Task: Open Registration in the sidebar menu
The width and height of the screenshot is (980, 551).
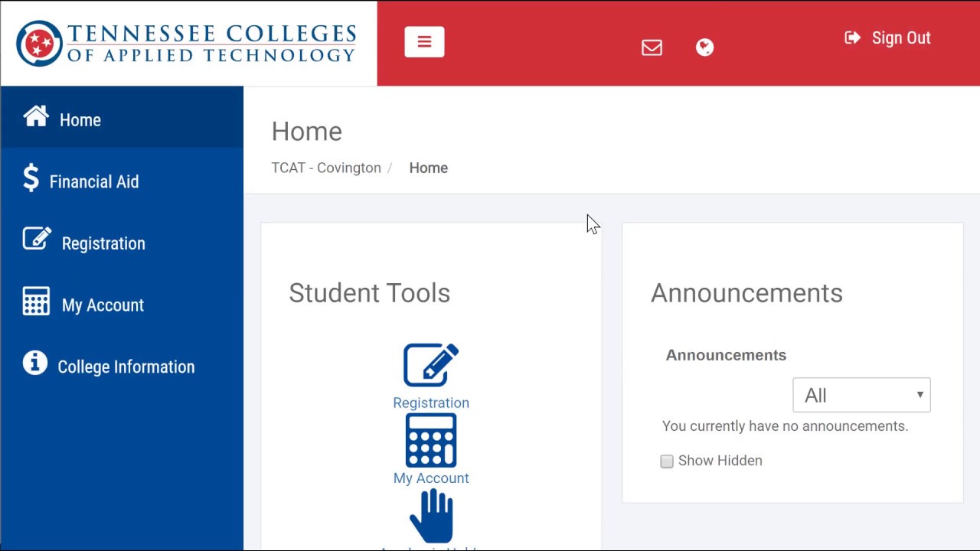Action: [x=103, y=243]
